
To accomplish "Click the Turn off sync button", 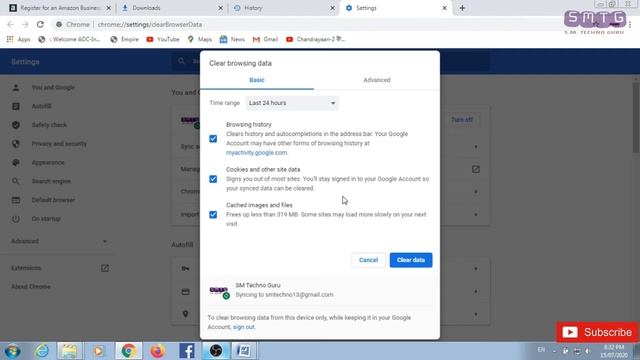I will pos(462,120).
